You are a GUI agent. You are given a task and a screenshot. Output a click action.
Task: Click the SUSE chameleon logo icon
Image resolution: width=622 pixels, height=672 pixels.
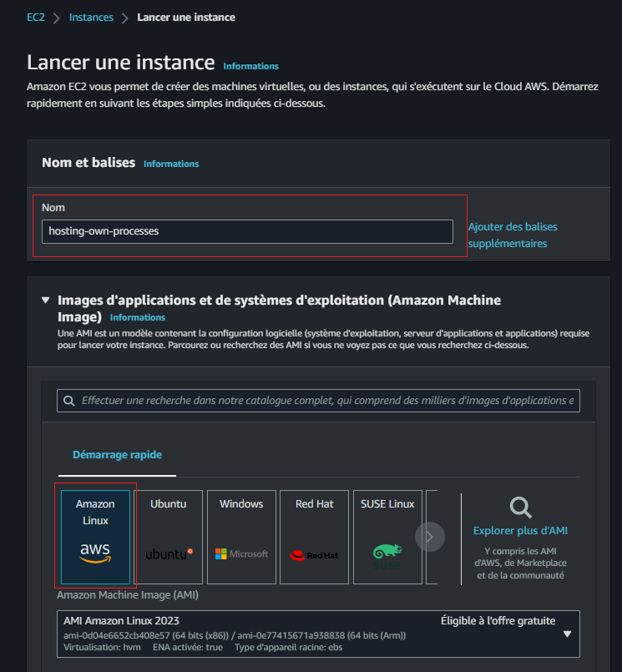[387, 557]
